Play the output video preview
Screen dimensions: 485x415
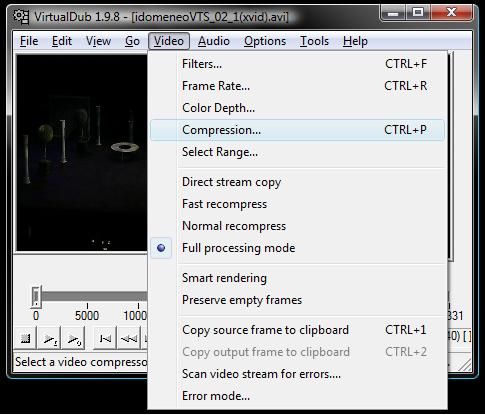coord(74,339)
